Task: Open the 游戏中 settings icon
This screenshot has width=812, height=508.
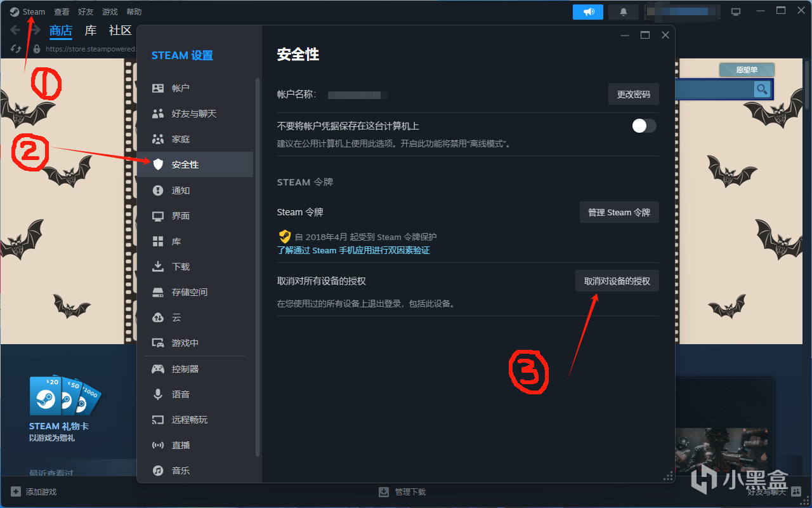Action: (x=158, y=343)
